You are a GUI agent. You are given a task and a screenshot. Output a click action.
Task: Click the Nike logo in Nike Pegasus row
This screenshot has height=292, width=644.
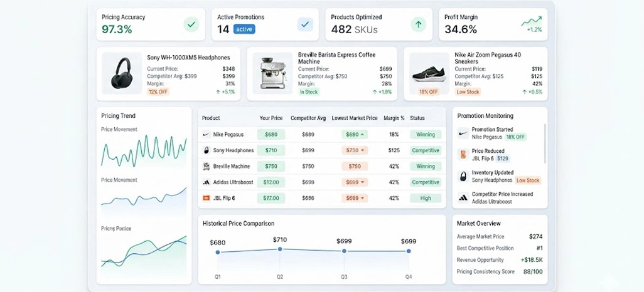(206, 135)
